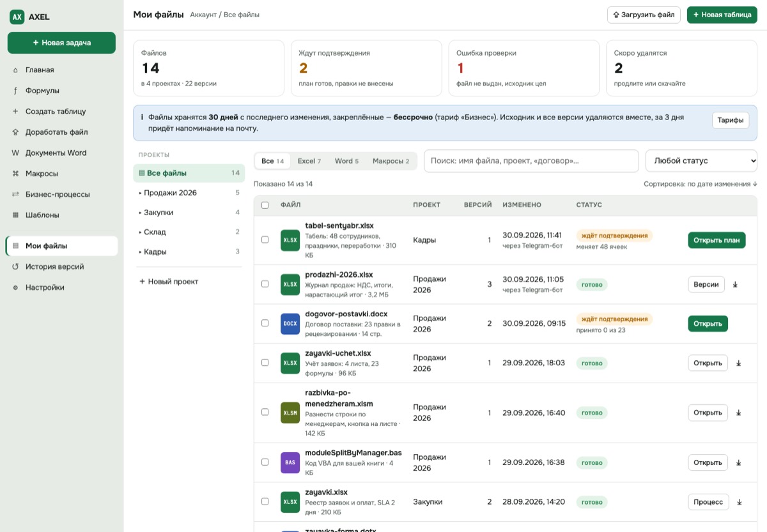The width and height of the screenshot is (767, 532).
Task: Click the purple BAS file icon
Action: [x=290, y=462]
